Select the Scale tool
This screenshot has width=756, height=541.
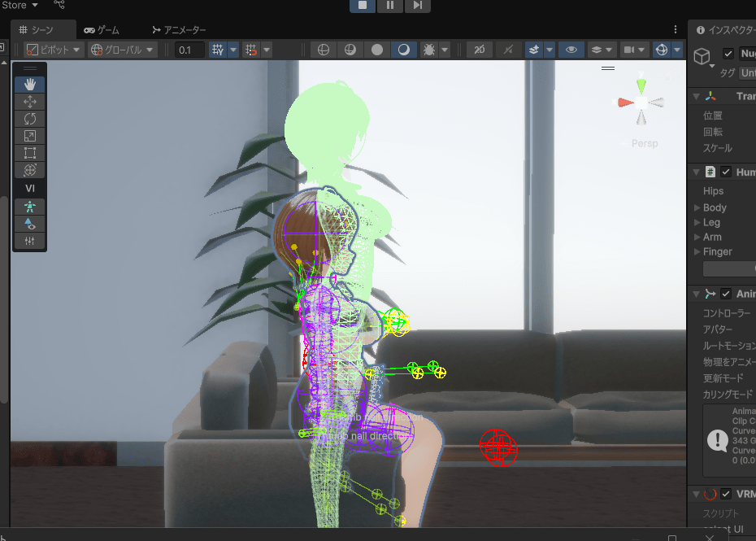(30, 136)
